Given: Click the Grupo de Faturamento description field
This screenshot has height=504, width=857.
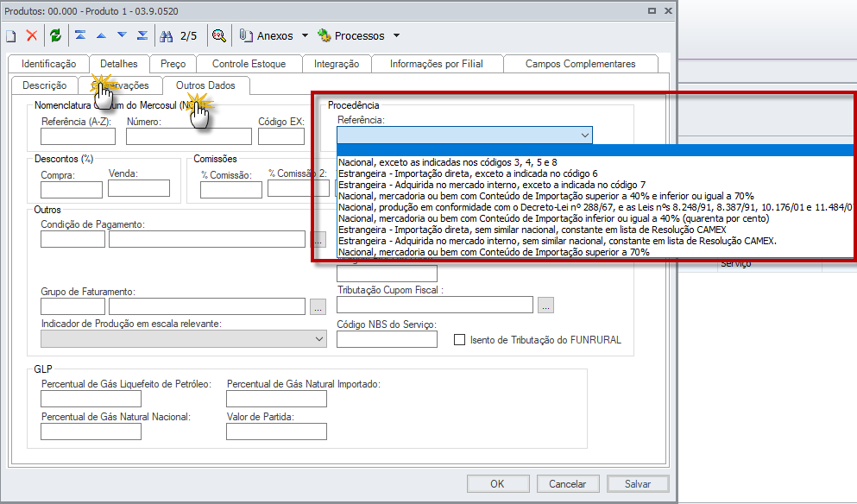Looking at the screenshot, I should 207,306.
